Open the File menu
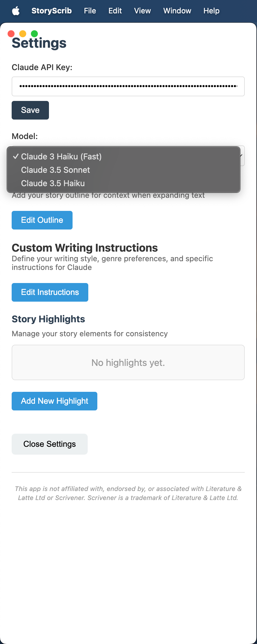The height and width of the screenshot is (644, 257). coord(90,11)
